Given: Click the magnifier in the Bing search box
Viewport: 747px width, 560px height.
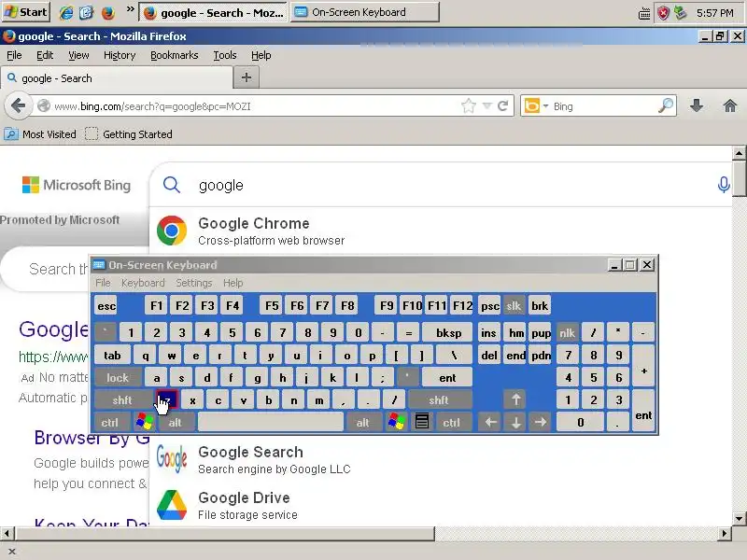Looking at the screenshot, I should pyautogui.click(x=666, y=105).
